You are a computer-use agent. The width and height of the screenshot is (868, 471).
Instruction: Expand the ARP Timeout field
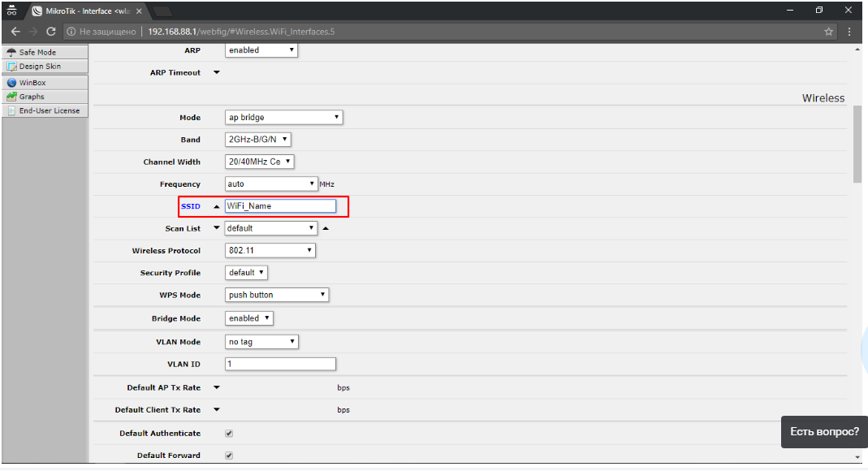[x=217, y=72]
